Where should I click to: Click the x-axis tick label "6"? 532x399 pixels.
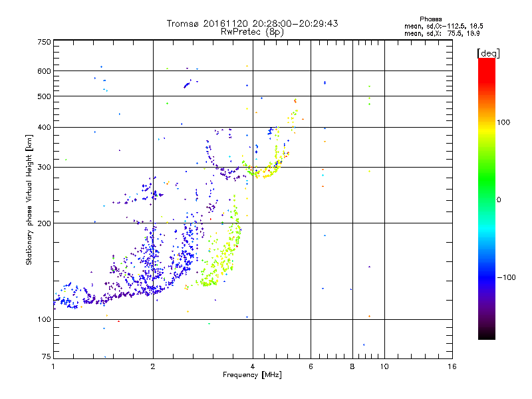coord(311,366)
